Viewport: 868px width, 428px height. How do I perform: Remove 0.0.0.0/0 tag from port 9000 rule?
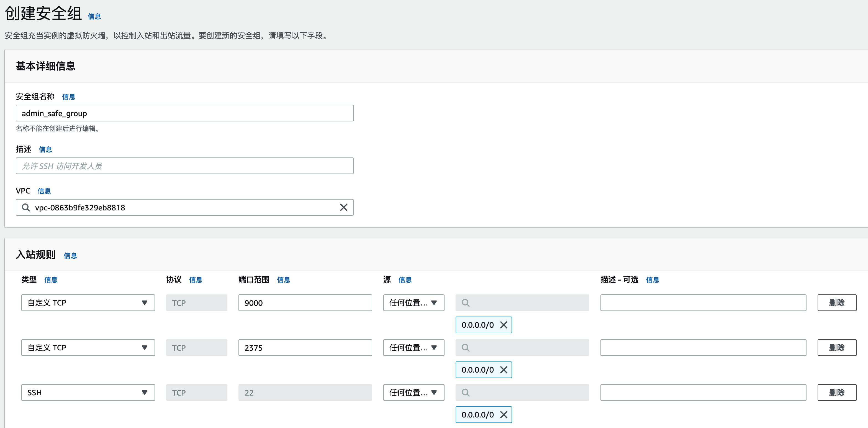click(504, 325)
